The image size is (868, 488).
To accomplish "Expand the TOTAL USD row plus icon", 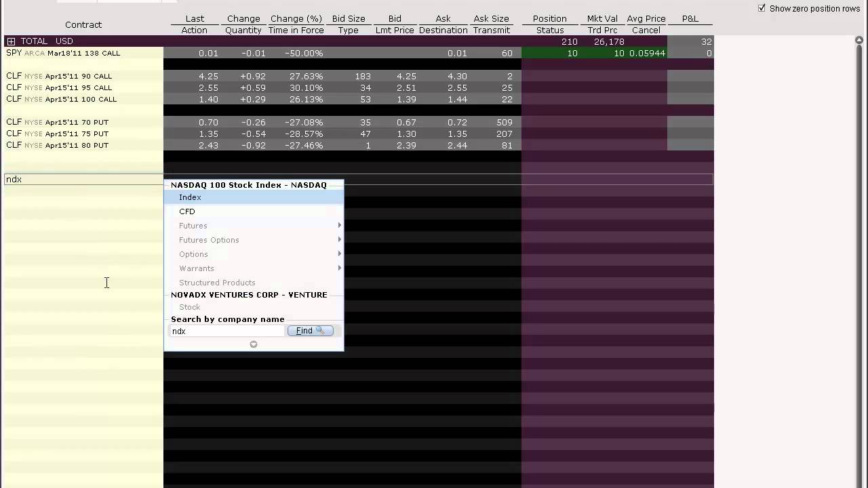I will click(x=11, y=41).
